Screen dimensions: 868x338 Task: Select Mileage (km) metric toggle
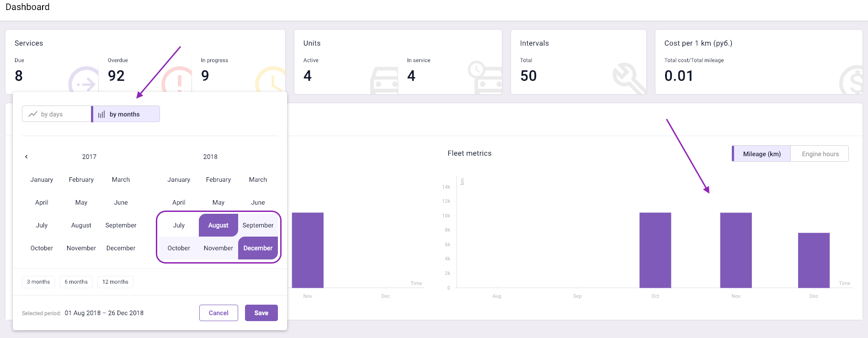click(761, 154)
